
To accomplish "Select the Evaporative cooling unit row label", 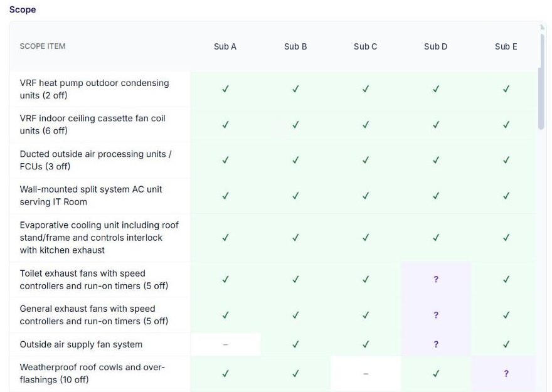I will (x=99, y=238).
